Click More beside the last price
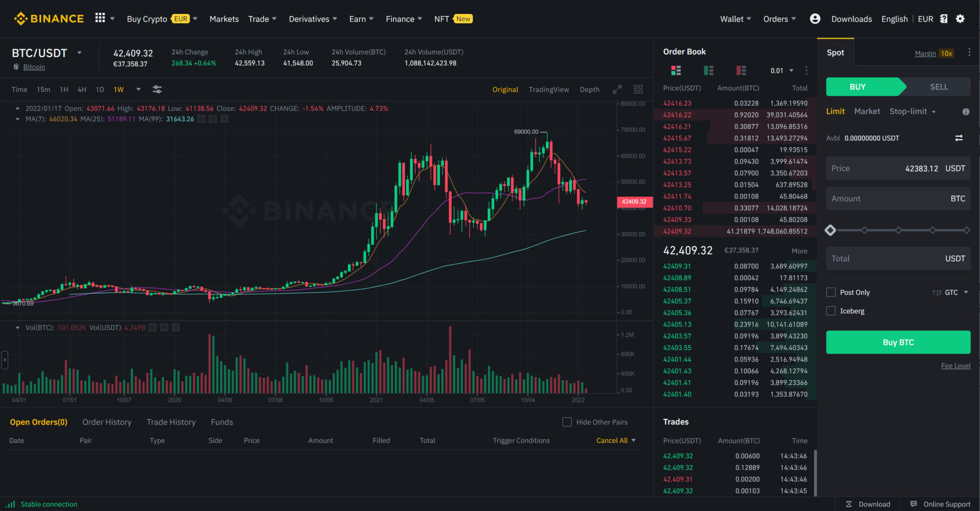Viewport: 980px width, 511px height. [799, 251]
